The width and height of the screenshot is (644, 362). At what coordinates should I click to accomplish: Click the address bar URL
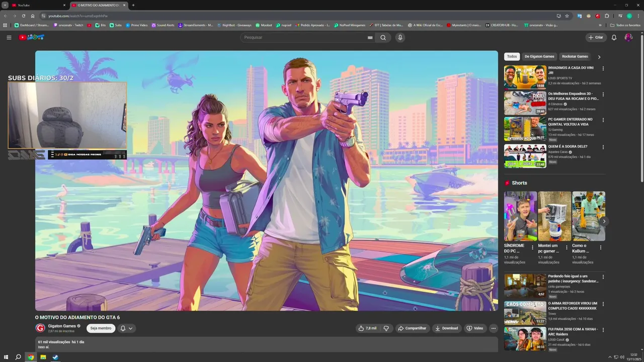78,16
